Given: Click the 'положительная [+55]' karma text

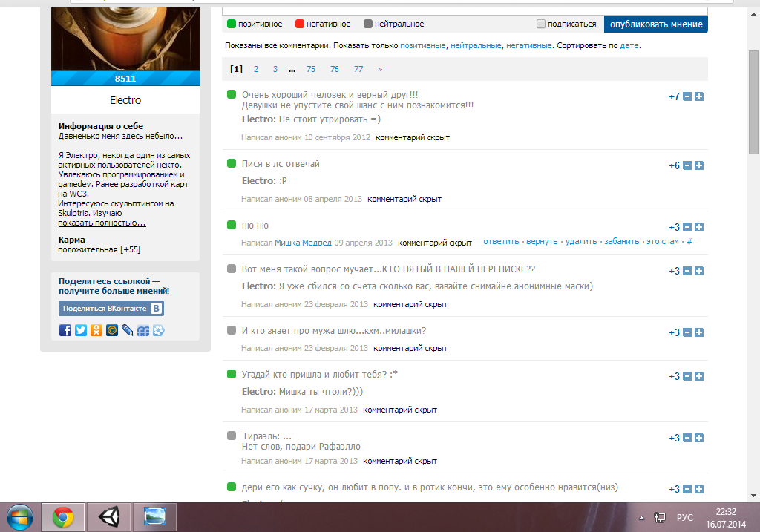Looking at the screenshot, I should [x=99, y=249].
